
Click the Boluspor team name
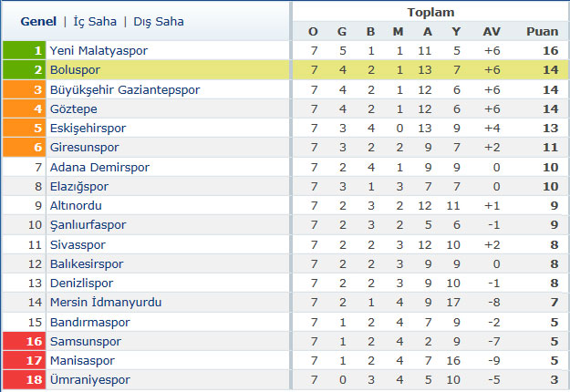75,70
